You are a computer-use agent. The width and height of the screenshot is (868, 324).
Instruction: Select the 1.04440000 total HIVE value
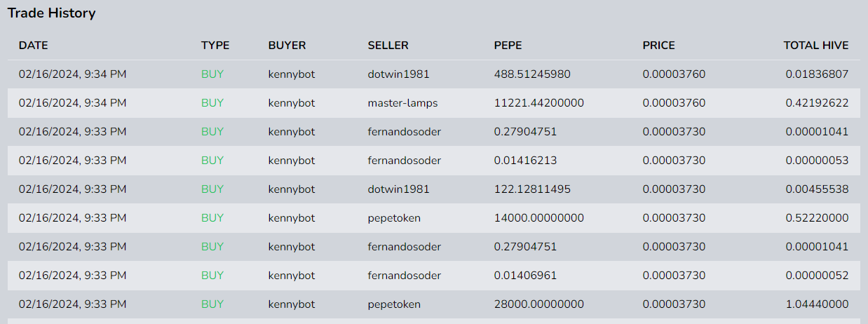(x=817, y=304)
